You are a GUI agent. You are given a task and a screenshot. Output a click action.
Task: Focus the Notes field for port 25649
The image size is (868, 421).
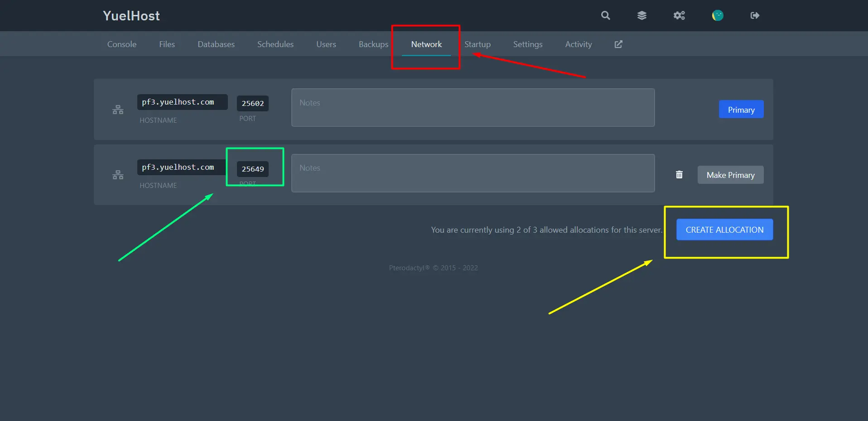pos(473,173)
